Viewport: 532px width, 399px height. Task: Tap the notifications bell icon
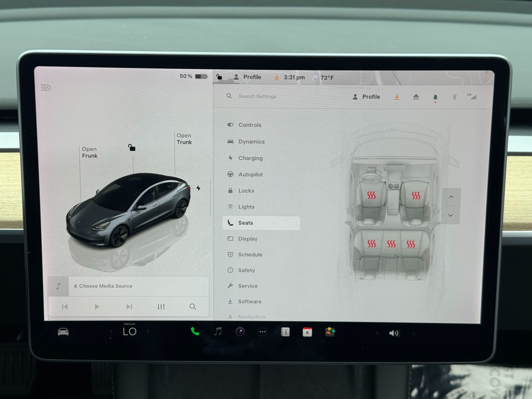pos(435,97)
